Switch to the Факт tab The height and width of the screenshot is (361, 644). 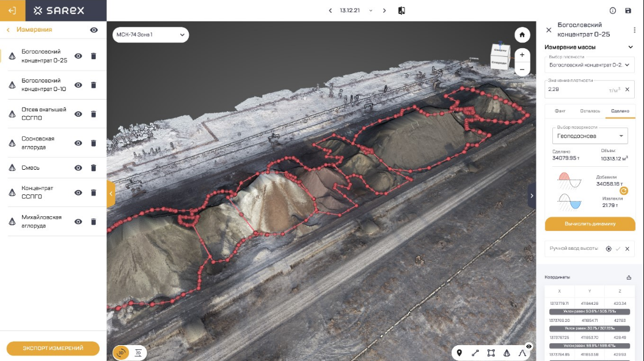click(560, 111)
